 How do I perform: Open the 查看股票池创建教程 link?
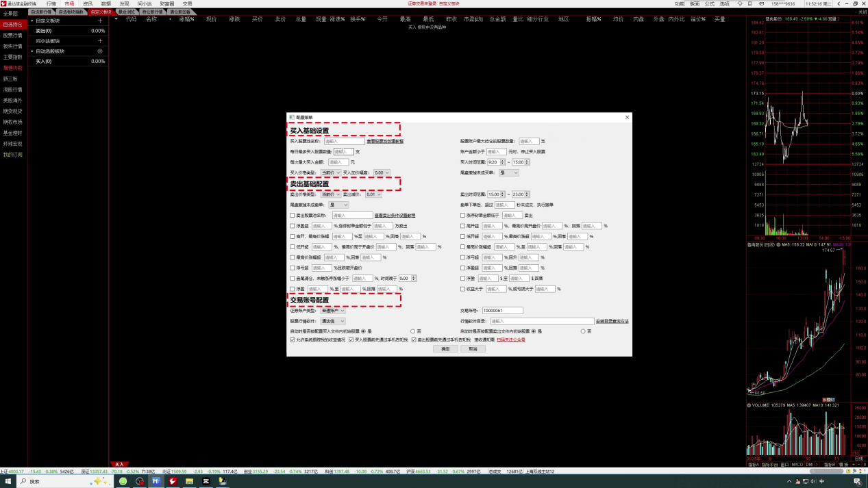385,141
